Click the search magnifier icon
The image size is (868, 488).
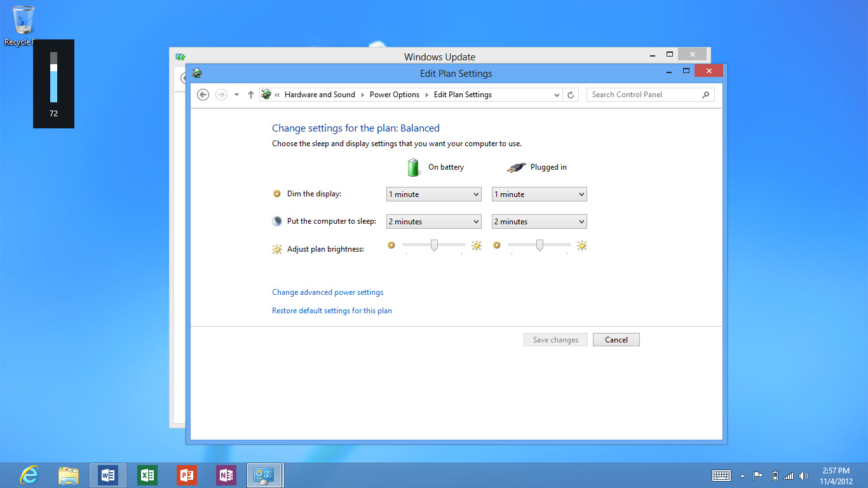coord(705,95)
